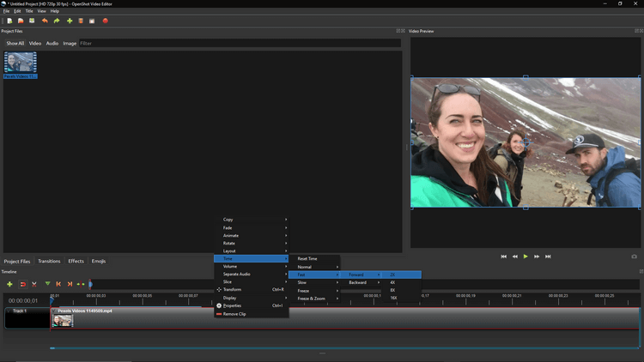Choose 4X fast forward speed

click(392, 282)
